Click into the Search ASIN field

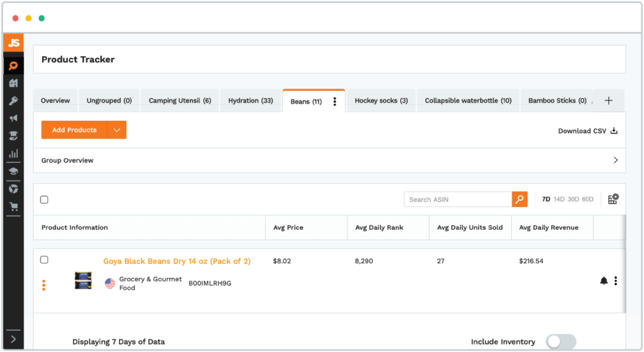click(458, 200)
